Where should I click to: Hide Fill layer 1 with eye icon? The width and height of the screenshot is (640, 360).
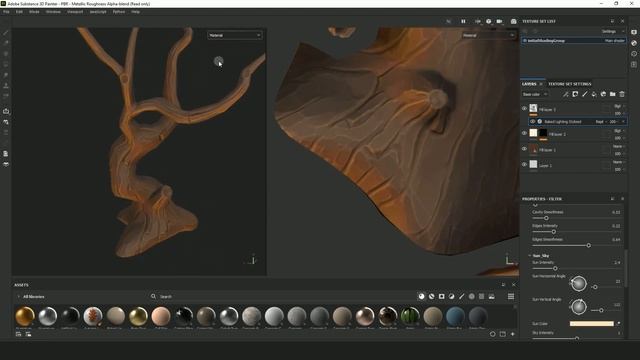tap(524, 149)
